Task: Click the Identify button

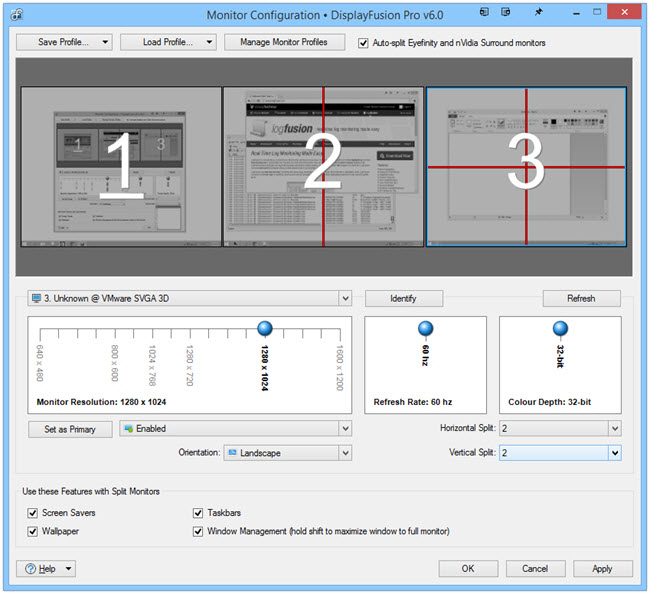Action: pyautogui.click(x=404, y=298)
